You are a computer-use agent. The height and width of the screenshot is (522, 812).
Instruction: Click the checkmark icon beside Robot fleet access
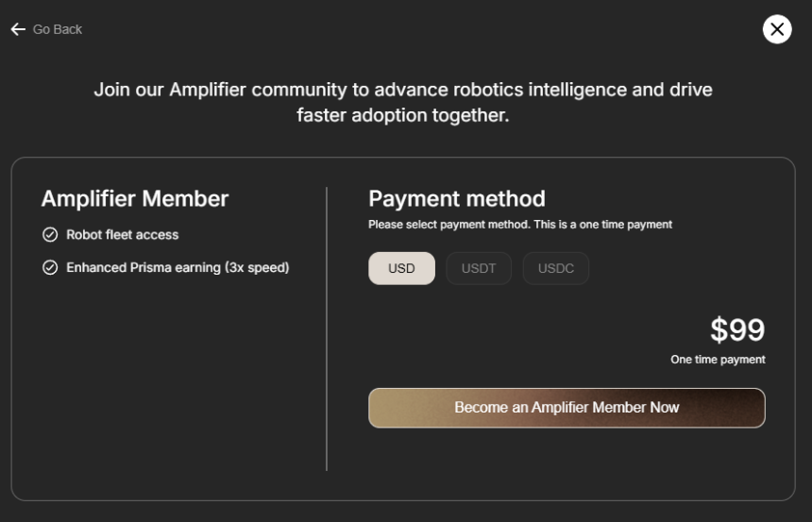point(50,235)
